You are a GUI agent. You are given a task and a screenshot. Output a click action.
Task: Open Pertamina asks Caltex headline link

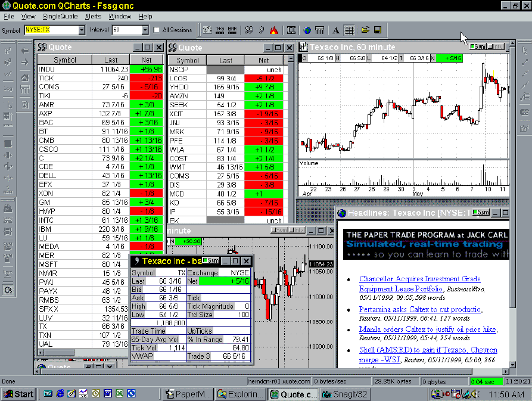tap(420, 309)
